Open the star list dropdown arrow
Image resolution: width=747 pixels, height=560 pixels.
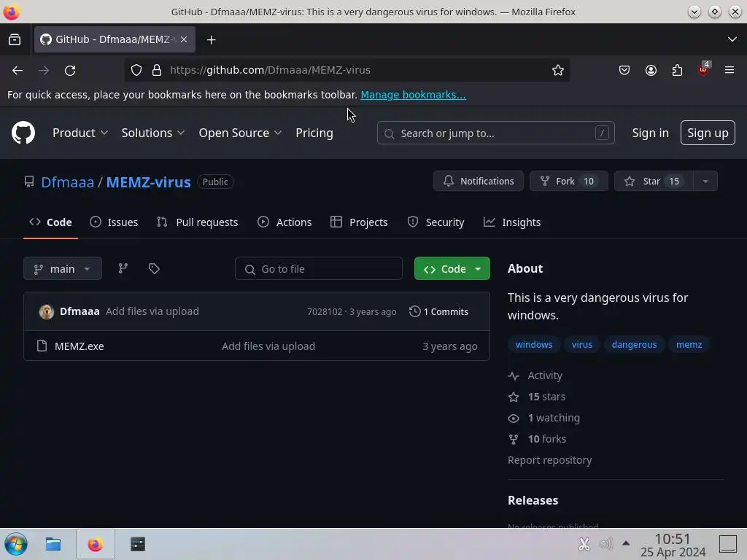tap(705, 181)
